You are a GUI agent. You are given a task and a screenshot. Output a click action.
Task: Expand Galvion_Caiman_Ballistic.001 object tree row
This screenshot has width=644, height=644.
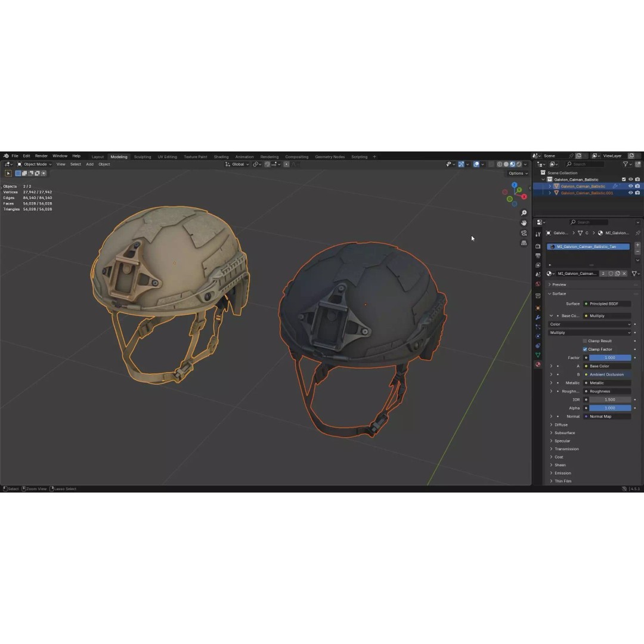click(x=550, y=193)
